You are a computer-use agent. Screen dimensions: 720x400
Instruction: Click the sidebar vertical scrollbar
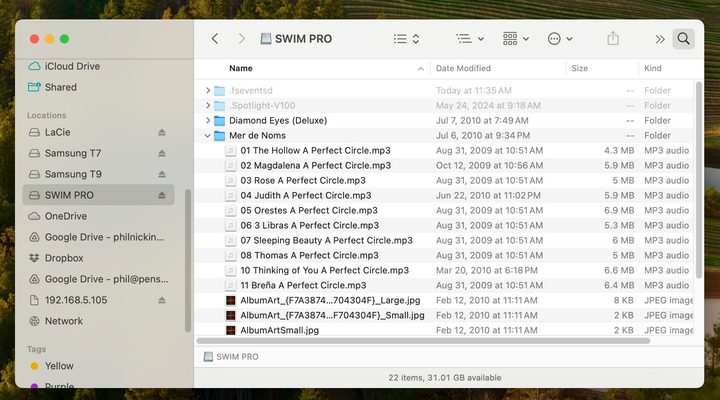pos(187,260)
